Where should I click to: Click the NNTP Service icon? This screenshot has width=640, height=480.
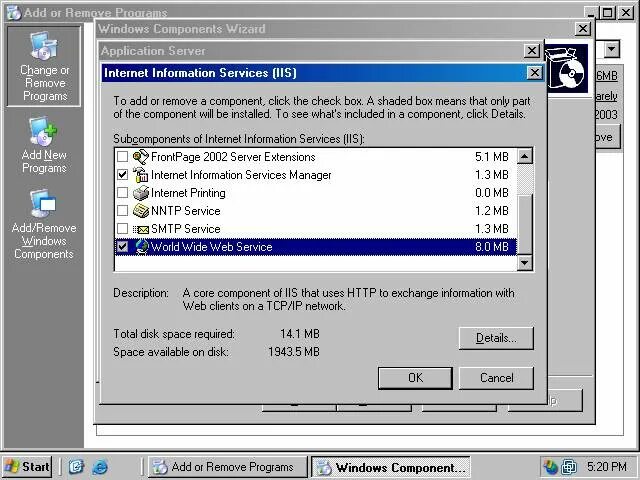pos(141,211)
